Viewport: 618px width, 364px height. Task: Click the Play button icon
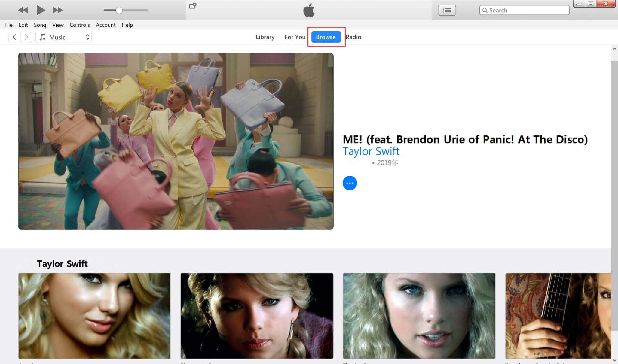39,10
